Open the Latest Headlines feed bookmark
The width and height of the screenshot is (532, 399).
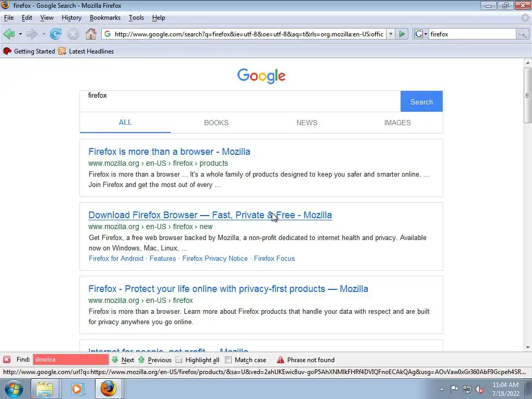coord(86,51)
